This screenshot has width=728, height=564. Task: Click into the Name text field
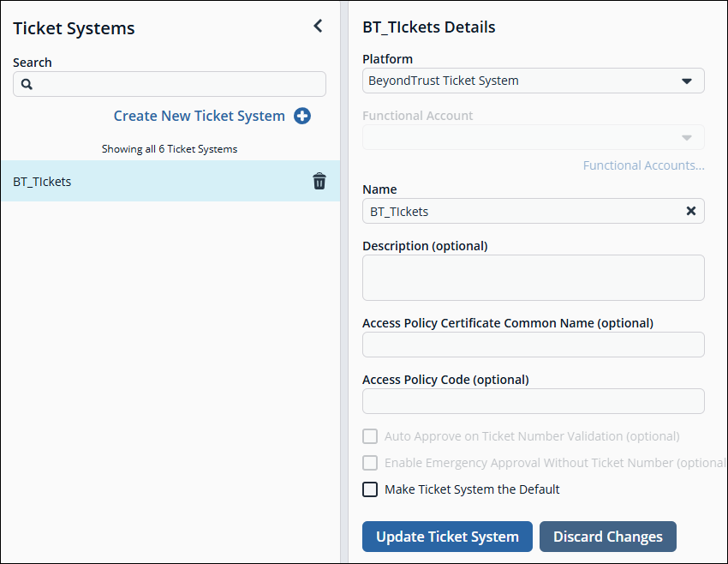522,211
